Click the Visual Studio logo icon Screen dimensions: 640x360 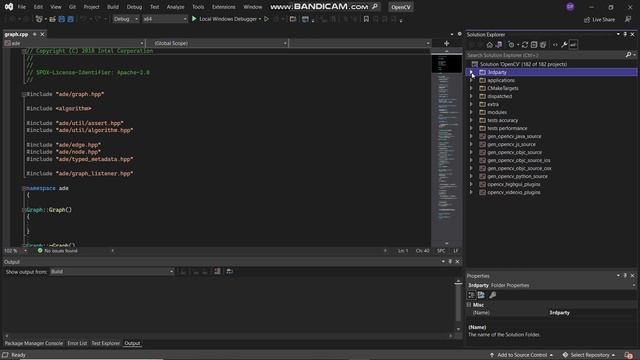click(9, 7)
